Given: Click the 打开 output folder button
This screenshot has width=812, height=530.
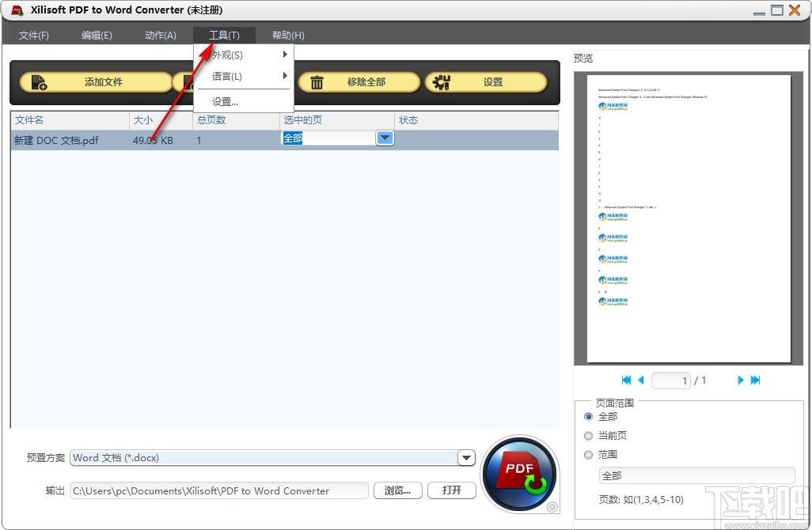Looking at the screenshot, I should [452, 490].
